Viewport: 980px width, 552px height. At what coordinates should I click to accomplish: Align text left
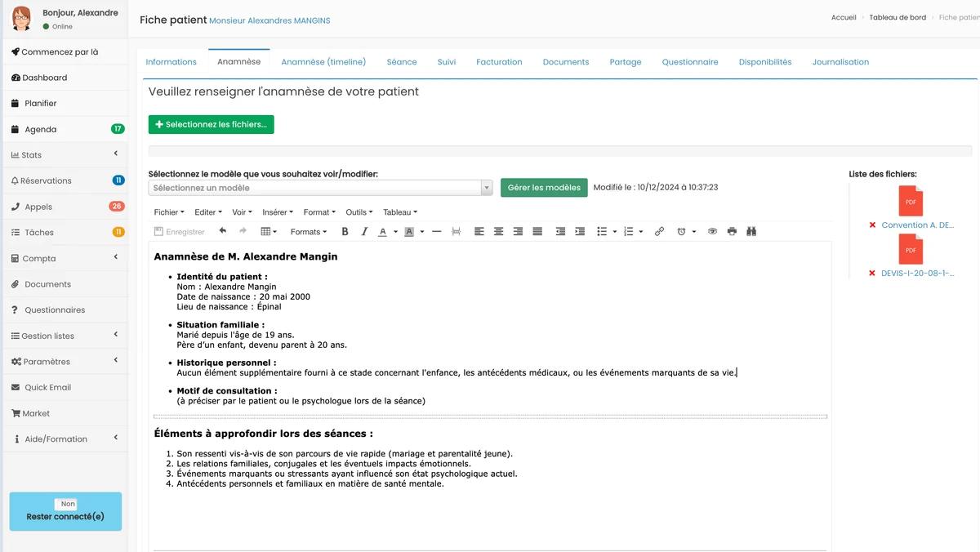[x=479, y=232]
